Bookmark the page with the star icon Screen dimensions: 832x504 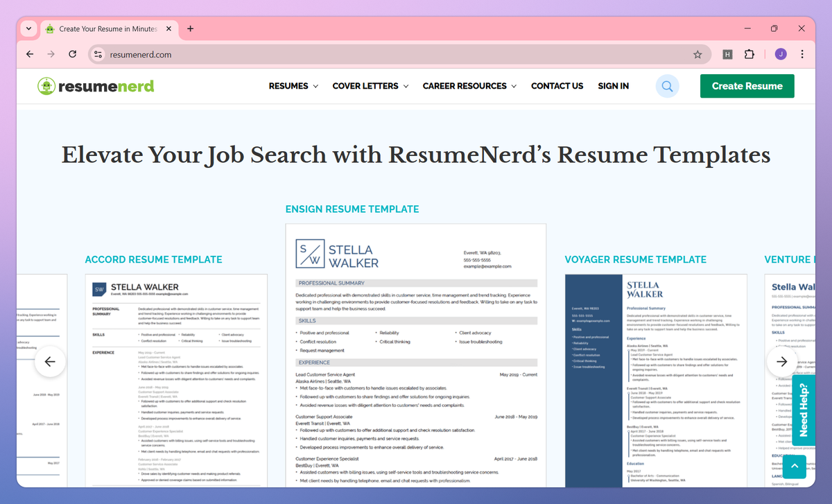point(698,54)
